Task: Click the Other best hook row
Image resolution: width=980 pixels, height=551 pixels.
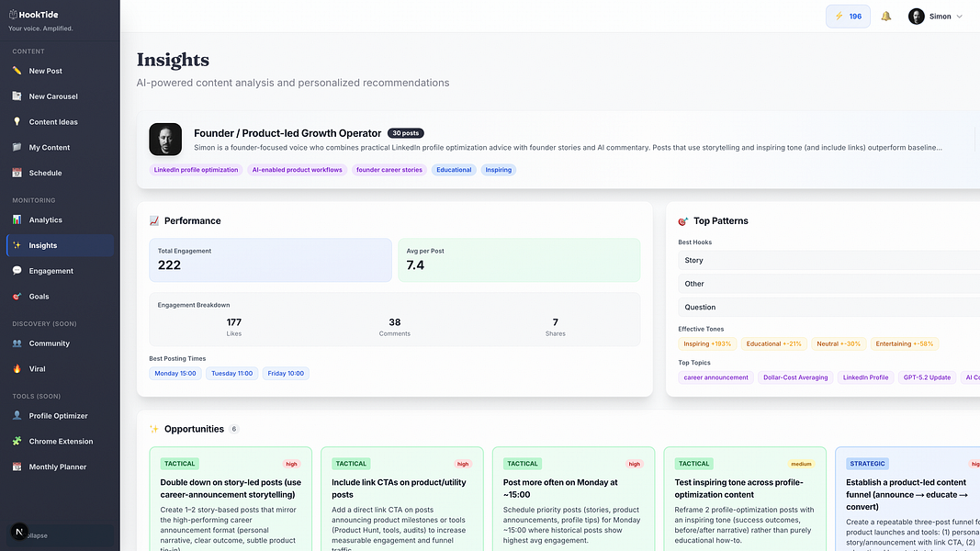Action: pyautogui.click(x=828, y=284)
